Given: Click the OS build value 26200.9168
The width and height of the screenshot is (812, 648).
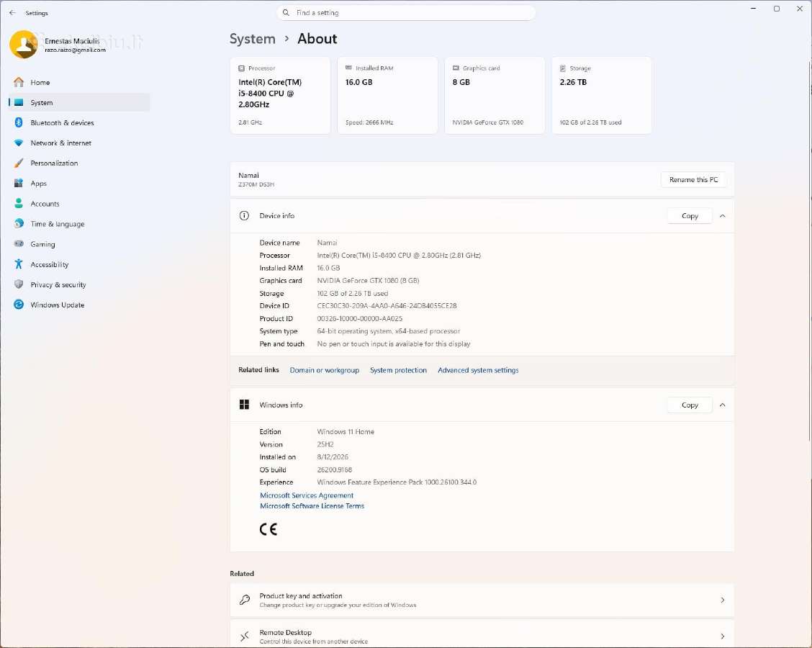Looking at the screenshot, I should pyautogui.click(x=334, y=469).
